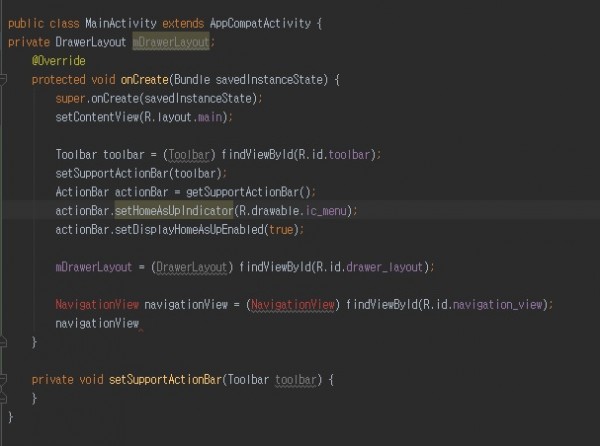This screenshot has width=600, height=446.
Task: Click setContentView method call
Action: 97,117
